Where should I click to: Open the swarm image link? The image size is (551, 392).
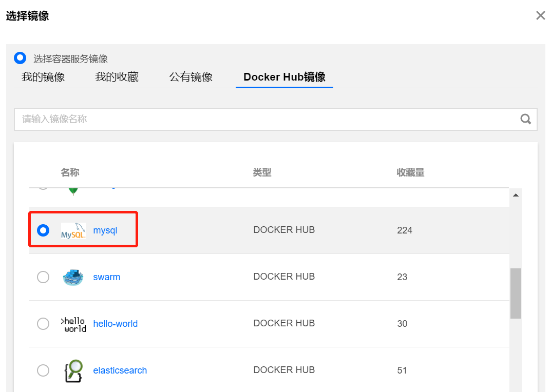pos(106,277)
